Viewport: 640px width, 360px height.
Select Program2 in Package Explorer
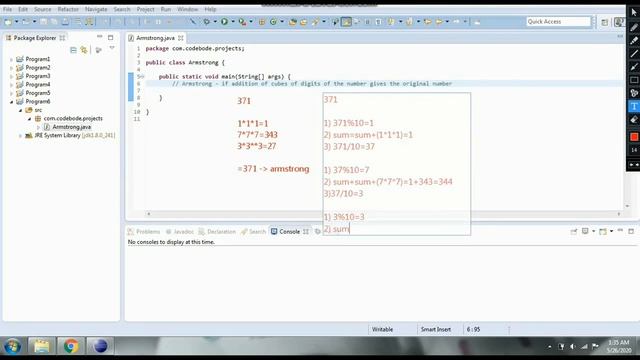tap(38, 68)
